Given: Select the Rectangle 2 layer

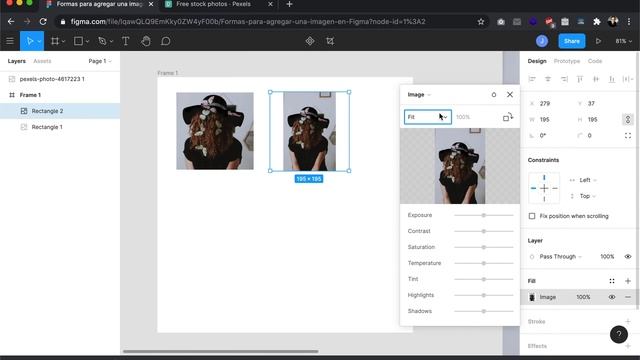Looking at the screenshot, I should pos(60,111).
